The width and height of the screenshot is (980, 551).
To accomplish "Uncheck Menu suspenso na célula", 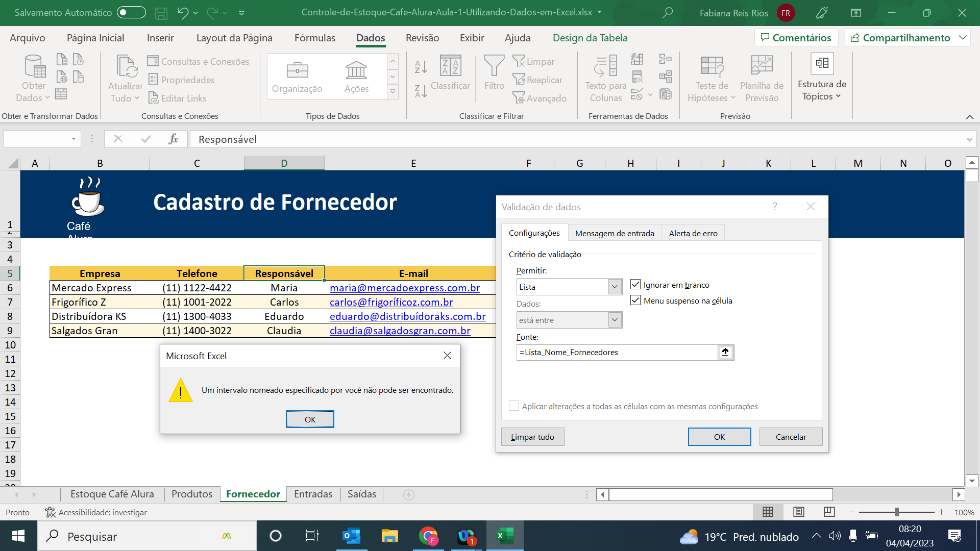I will pos(635,300).
